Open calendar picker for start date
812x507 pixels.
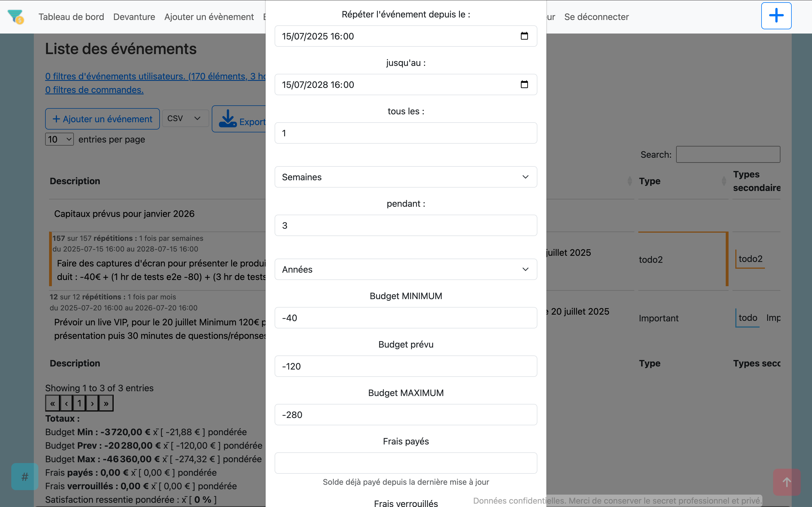click(524, 36)
